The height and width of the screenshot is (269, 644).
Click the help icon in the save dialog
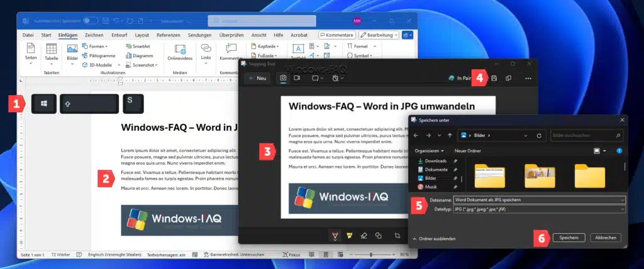point(619,151)
